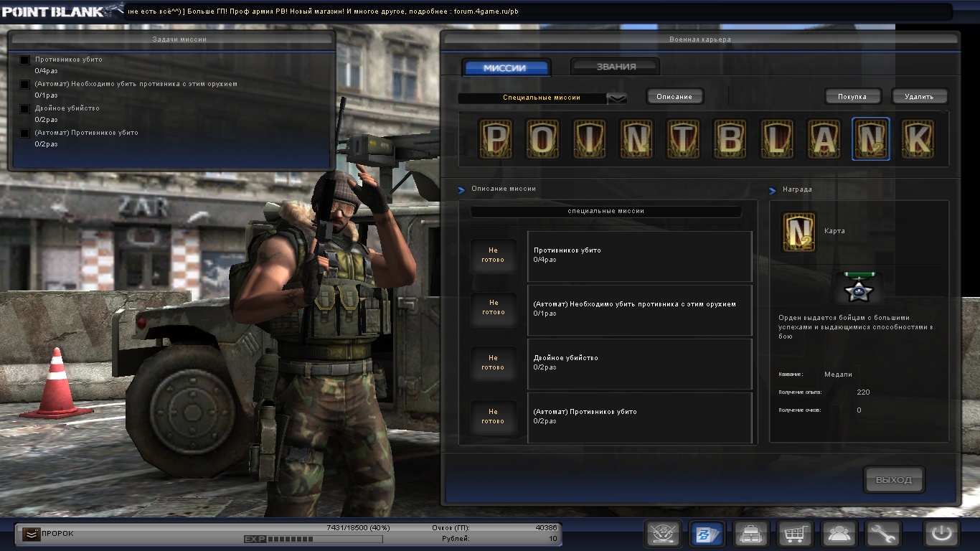Open the clan emblem menu icon

[x=663, y=534]
